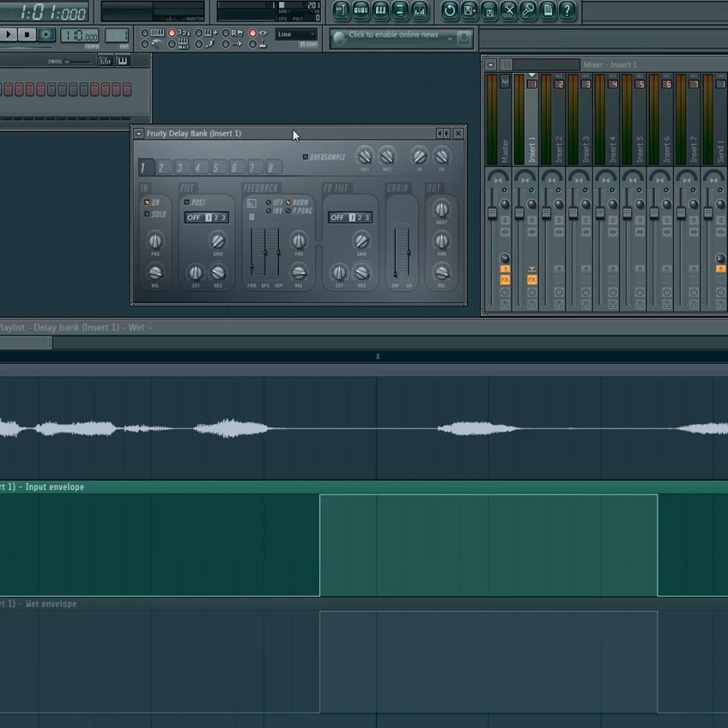Open the Help question mark icon

click(x=566, y=11)
